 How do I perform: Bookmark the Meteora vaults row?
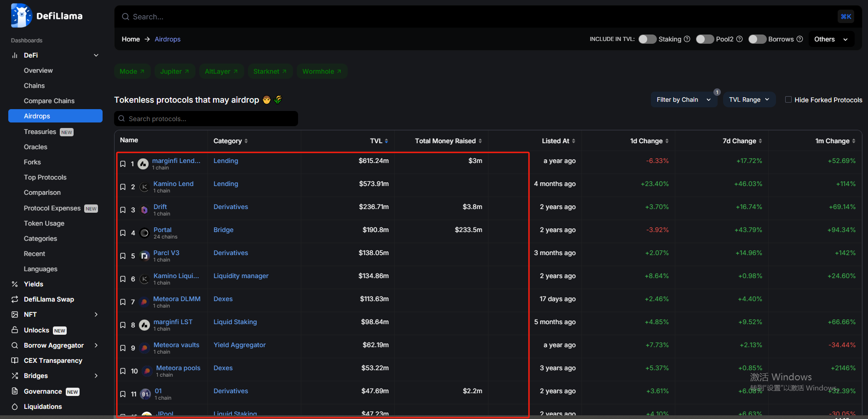(123, 348)
